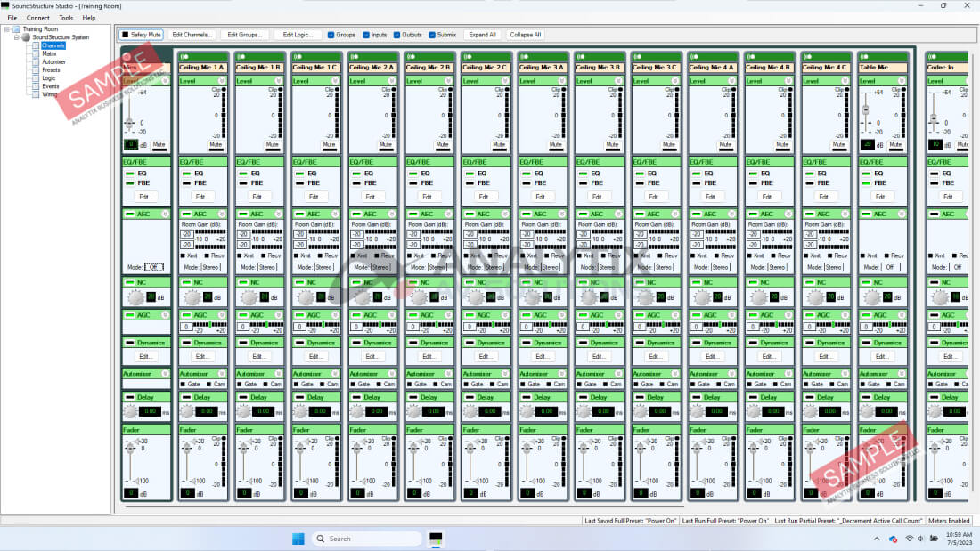Select Automixer in the project tree

coord(53,61)
